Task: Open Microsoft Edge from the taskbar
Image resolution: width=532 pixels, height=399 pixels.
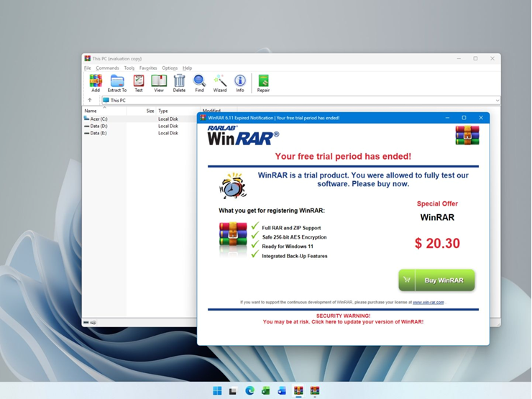Action: [249, 391]
